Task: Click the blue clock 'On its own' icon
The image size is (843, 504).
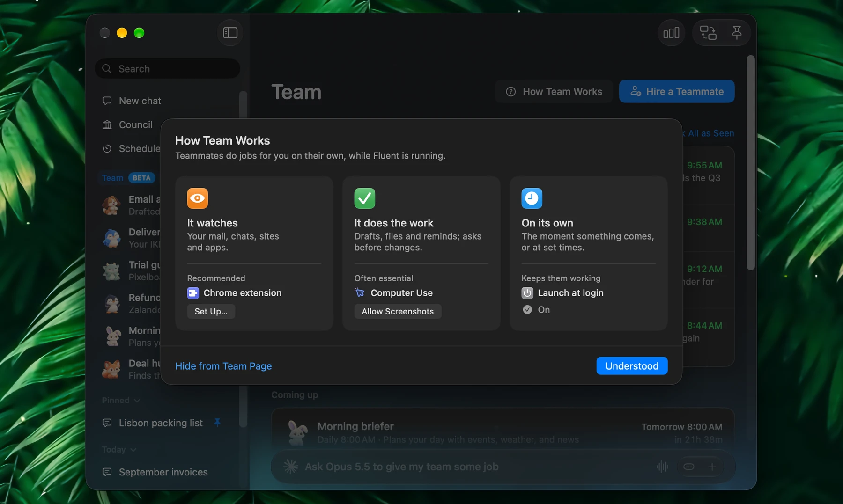Action: point(532,198)
